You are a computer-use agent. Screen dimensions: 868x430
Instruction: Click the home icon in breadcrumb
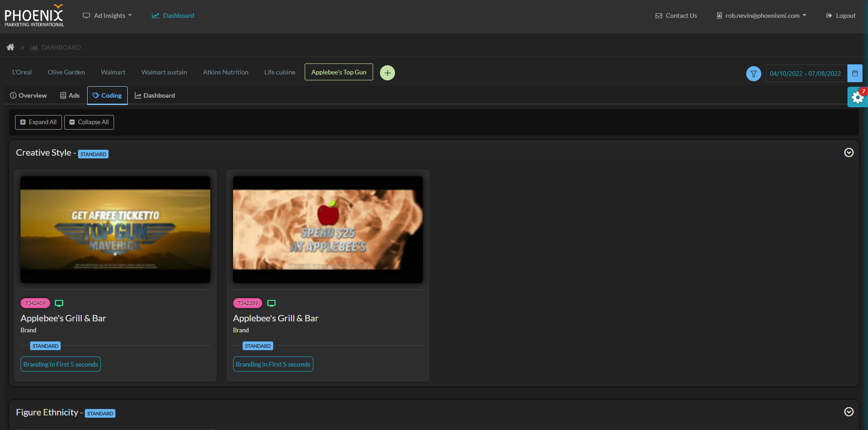click(10, 47)
